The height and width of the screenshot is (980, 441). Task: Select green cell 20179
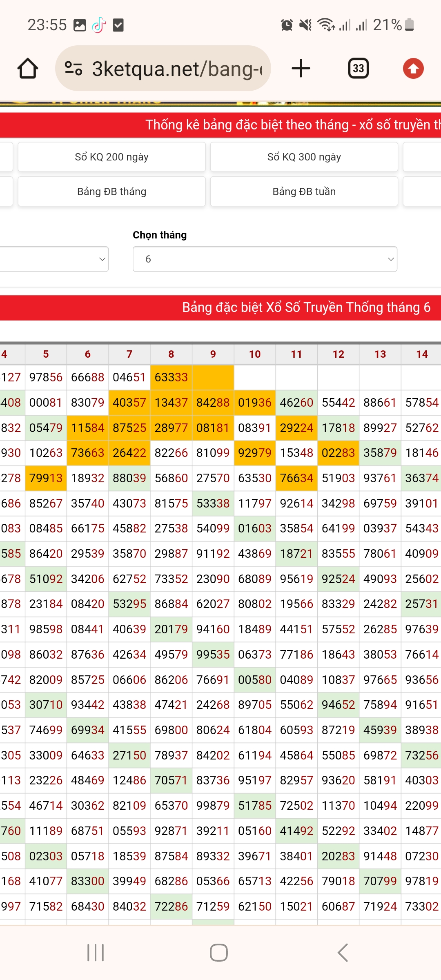(x=171, y=629)
